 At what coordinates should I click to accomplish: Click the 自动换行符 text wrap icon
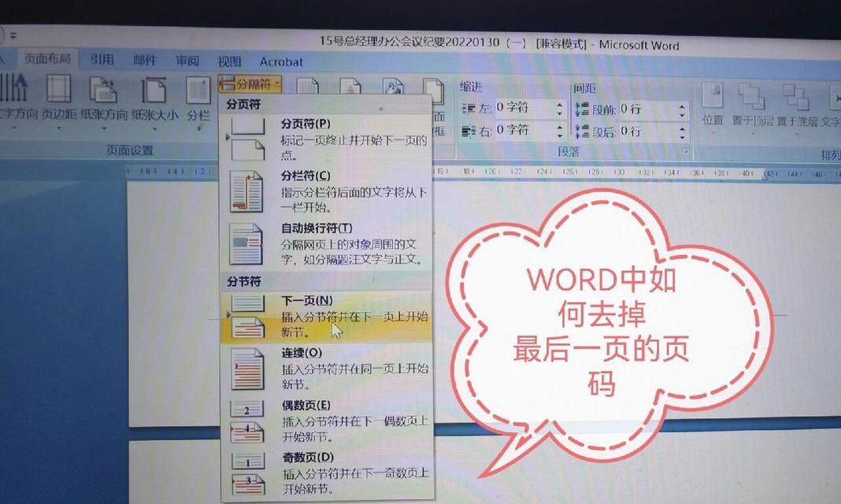246,244
